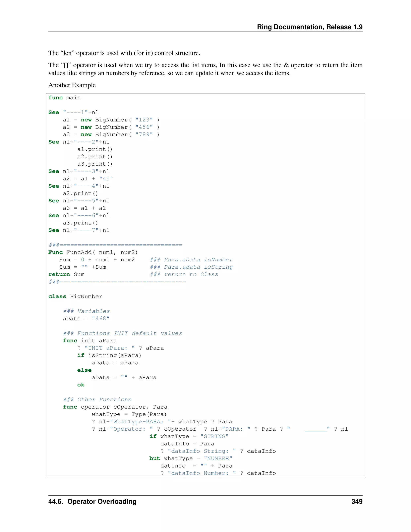Viewport: 411px width, 532px height.
Task: Click the 'return Sum' statement
Action: [66, 274]
